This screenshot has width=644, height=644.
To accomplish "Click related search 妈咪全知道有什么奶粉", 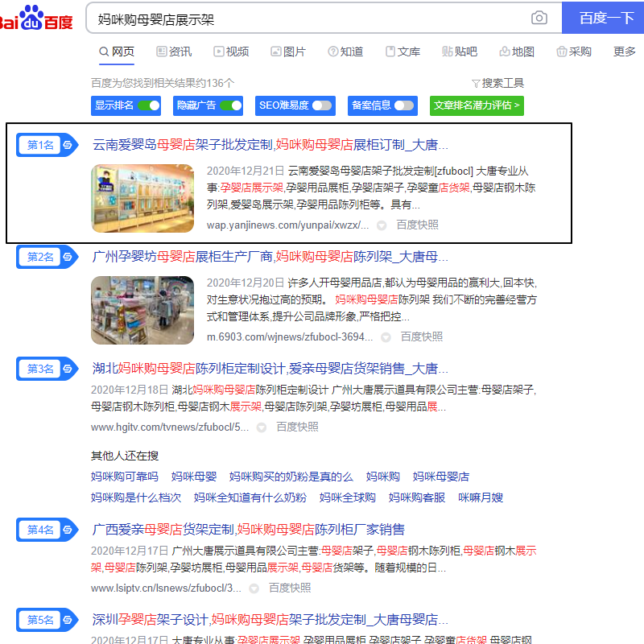I will click(250, 497).
